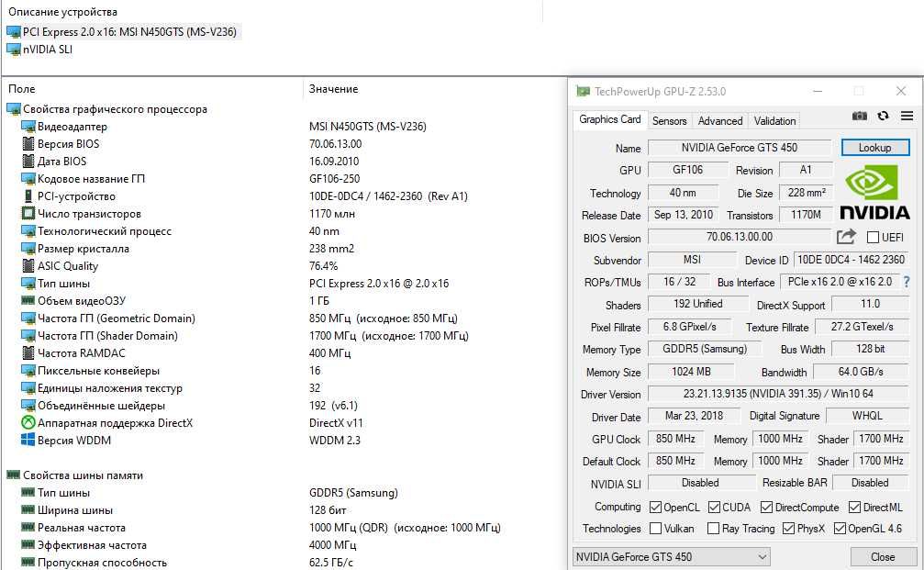Toggle the UEFI checkbox

[x=873, y=238]
